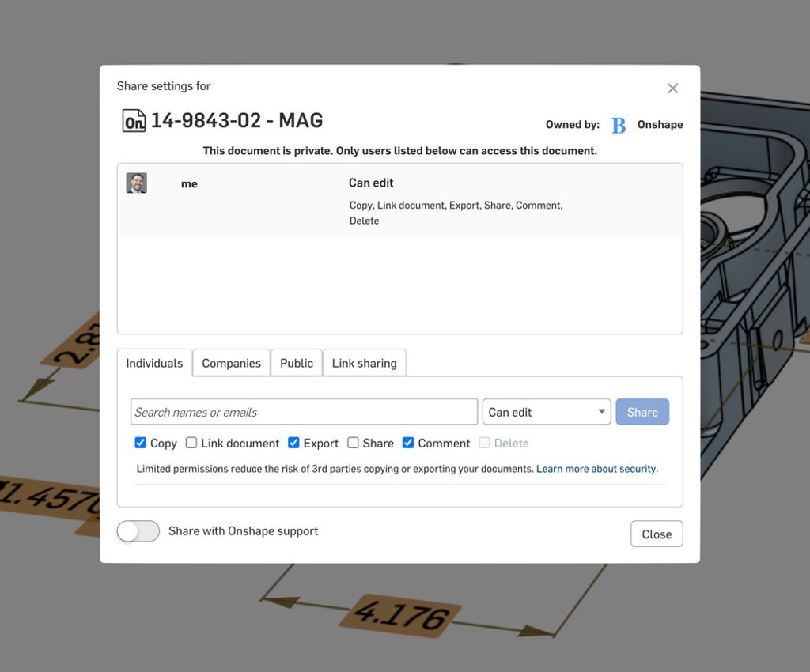The image size is (810, 672).
Task: Select the Public sharing tab
Action: pos(296,363)
